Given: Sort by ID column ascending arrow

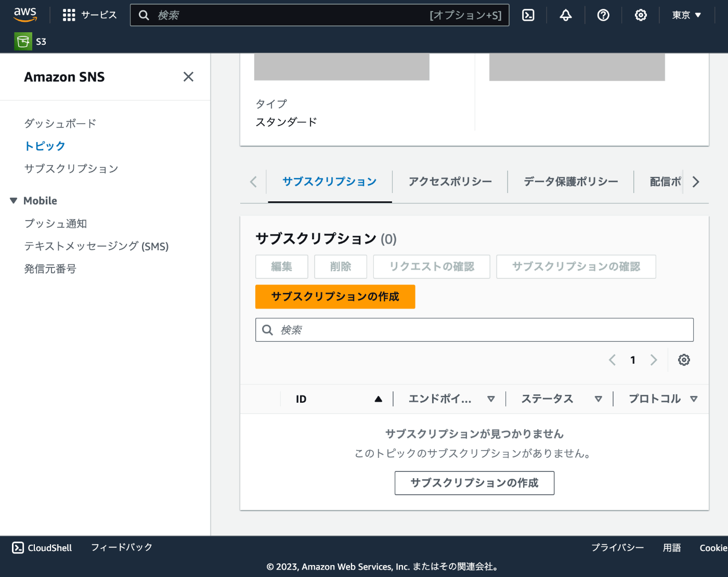Looking at the screenshot, I should click(379, 399).
